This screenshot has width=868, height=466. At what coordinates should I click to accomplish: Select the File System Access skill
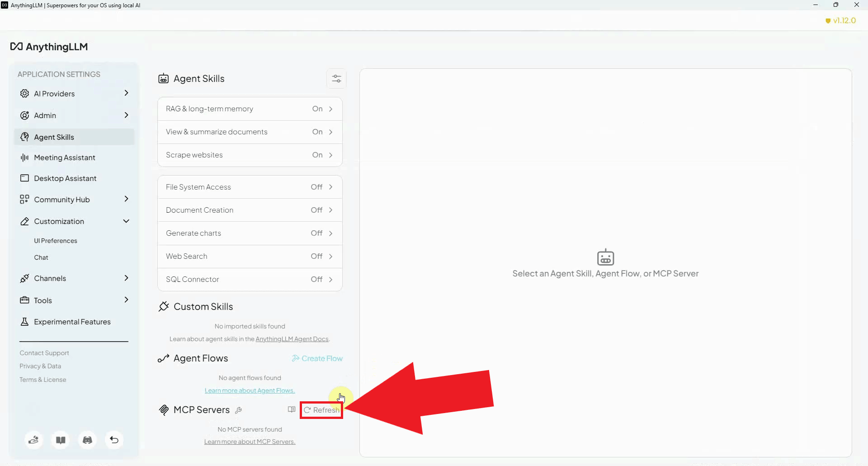pyautogui.click(x=250, y=187)
